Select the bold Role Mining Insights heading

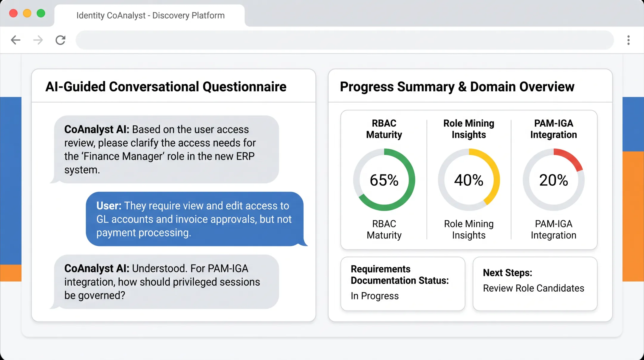(x=469, y=129)
